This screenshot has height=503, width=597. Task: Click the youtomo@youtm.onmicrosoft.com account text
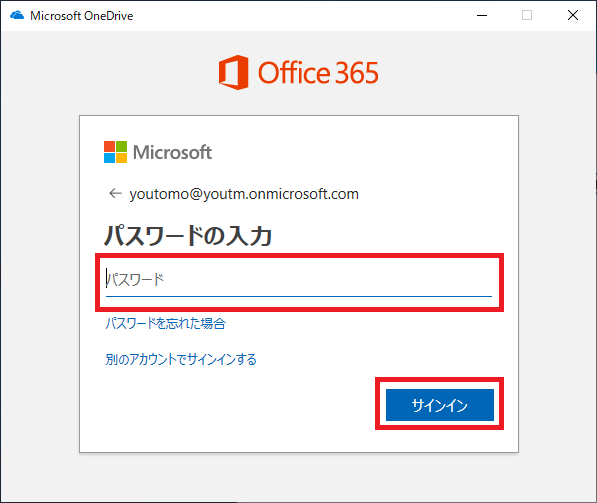click(x=244, y=194)
